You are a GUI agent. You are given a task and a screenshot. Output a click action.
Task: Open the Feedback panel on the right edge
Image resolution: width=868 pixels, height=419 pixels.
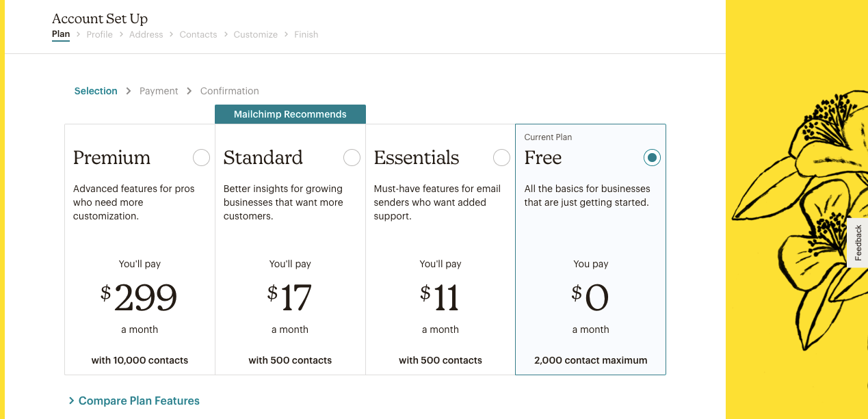pyautogui.click(x=858, y=243)
